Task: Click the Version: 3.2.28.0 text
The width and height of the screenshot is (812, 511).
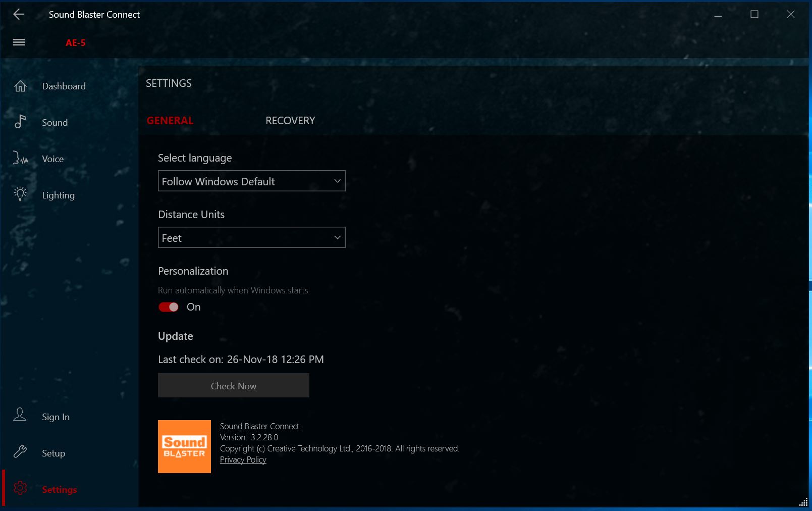Action: click(249, 437)
